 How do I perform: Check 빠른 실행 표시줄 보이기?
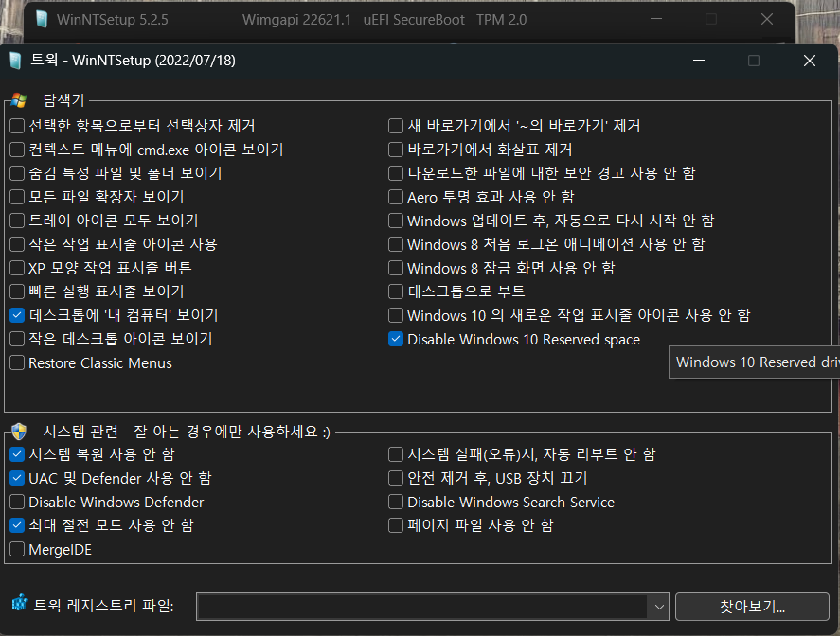point(17,291)
